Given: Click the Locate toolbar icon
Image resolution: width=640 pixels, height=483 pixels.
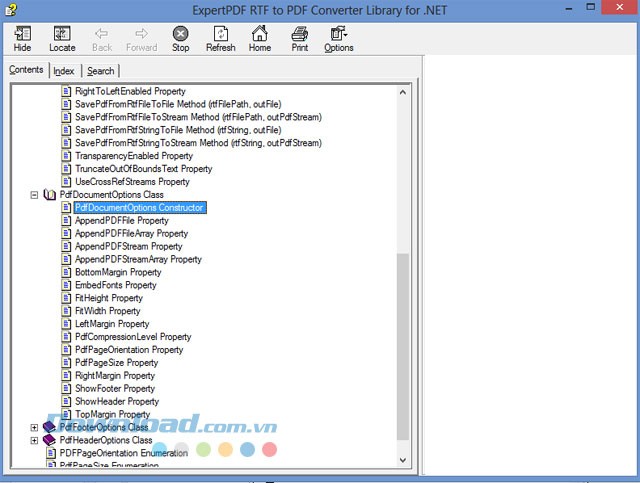Looking at the screenshot, I should [x=62, y=33].
